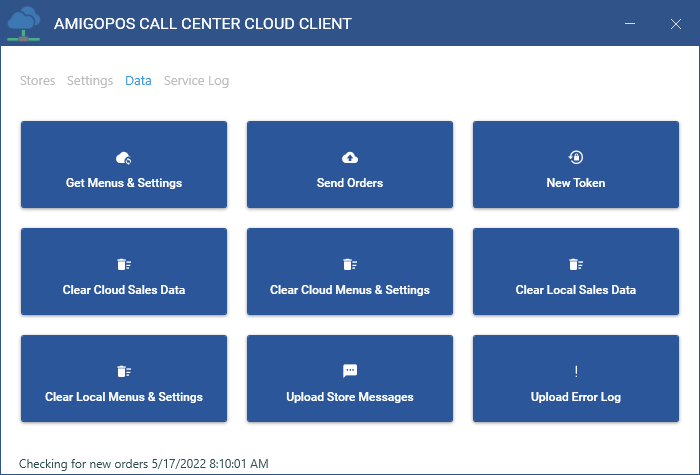Click the exclamation icon above Upload Error Log

[x=576, y=372]
